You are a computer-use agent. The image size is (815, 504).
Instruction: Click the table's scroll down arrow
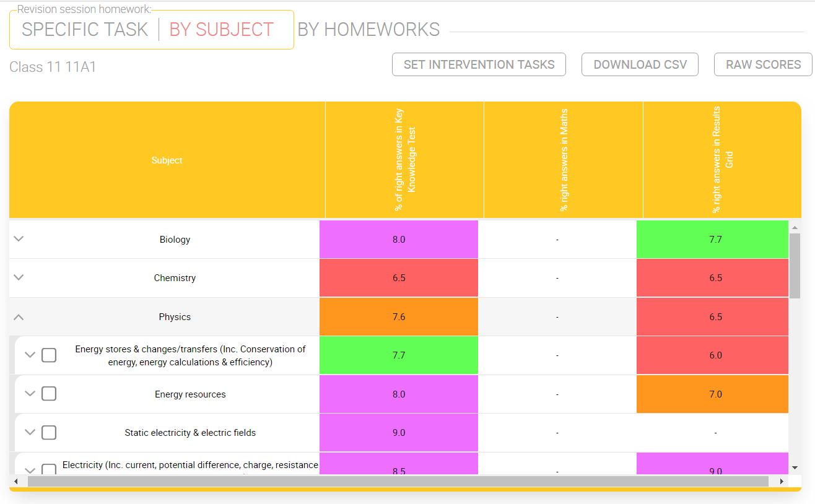click(x=795, y=467)
